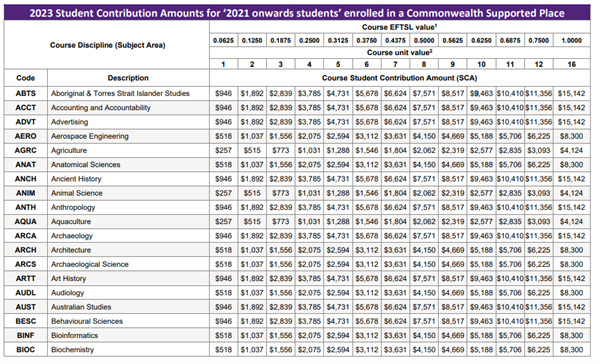Click the $2,062 amount in the AQUA row
600x364 pixels.
[424, 222]
